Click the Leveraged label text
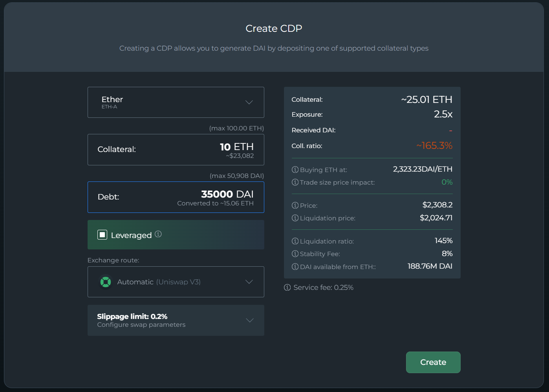Viewport: 549px width, 392px height. [x=131, y=235]
